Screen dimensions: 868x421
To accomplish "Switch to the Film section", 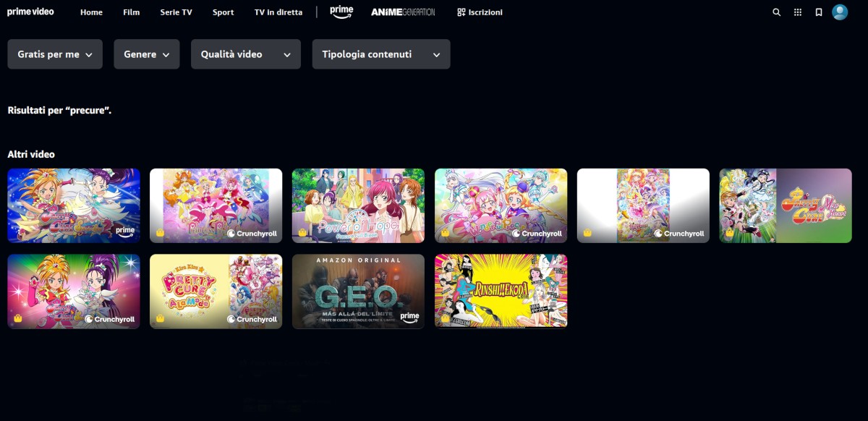I will tap(132, 12).
